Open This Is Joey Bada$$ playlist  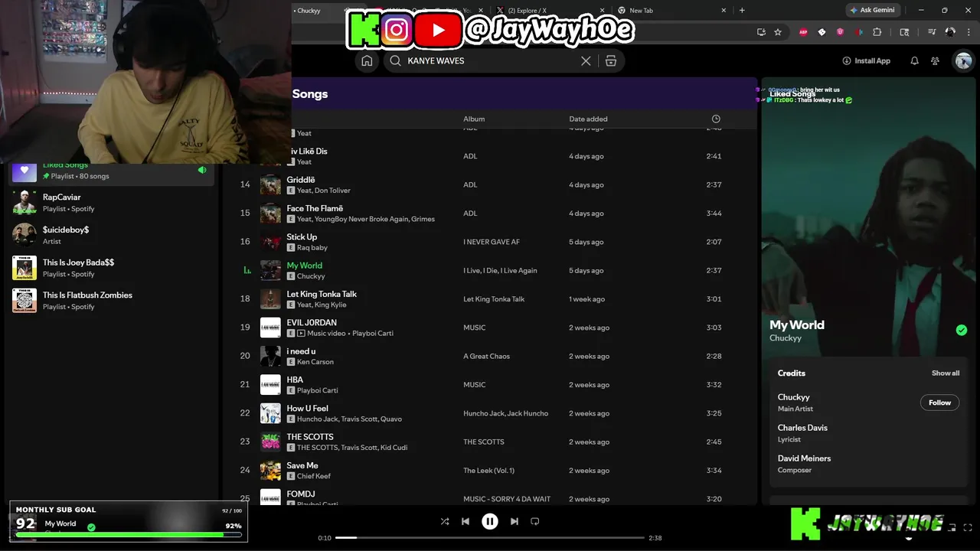coord(111,268)
